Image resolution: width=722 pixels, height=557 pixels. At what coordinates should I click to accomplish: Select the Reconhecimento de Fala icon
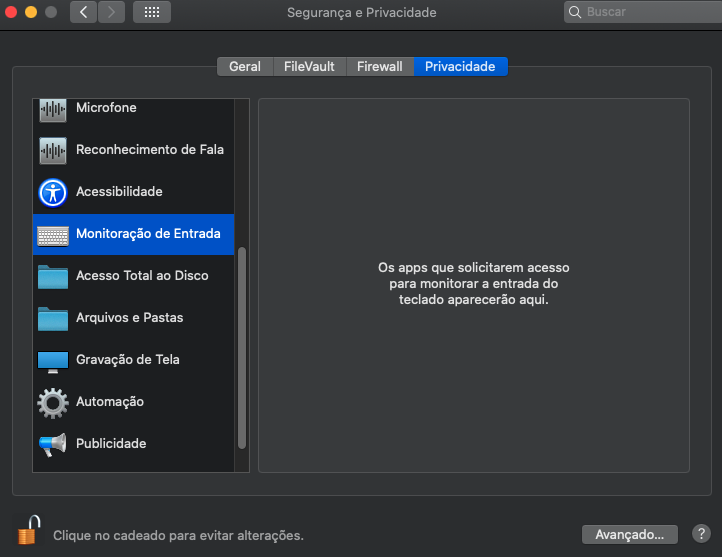point(52,150)
